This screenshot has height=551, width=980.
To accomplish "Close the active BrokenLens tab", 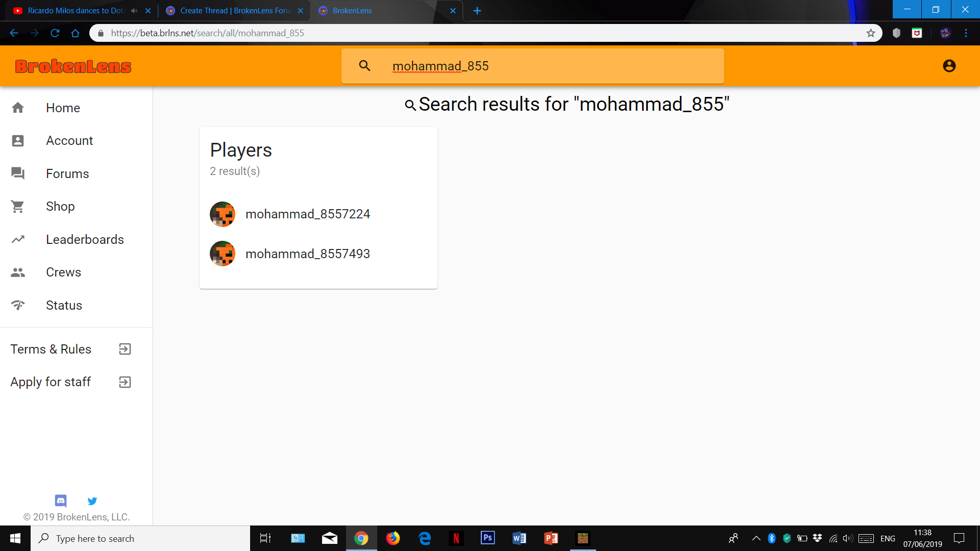I will 453,10.
